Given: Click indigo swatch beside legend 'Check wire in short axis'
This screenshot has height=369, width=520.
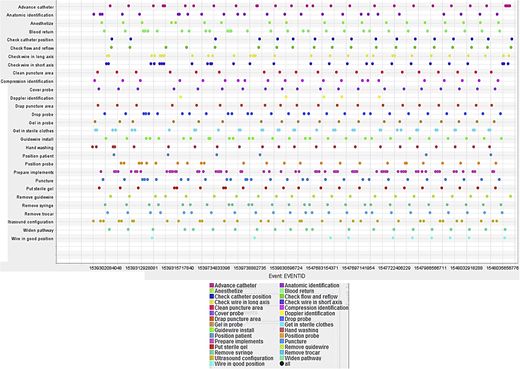Looking at the screenshot, I should click(x=282, y=302).
